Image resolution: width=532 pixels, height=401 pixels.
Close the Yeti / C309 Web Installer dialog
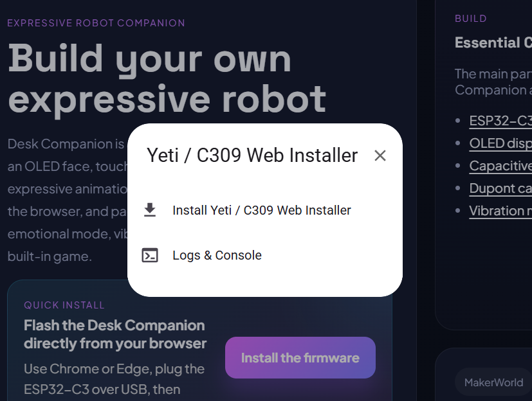[380, 156]
